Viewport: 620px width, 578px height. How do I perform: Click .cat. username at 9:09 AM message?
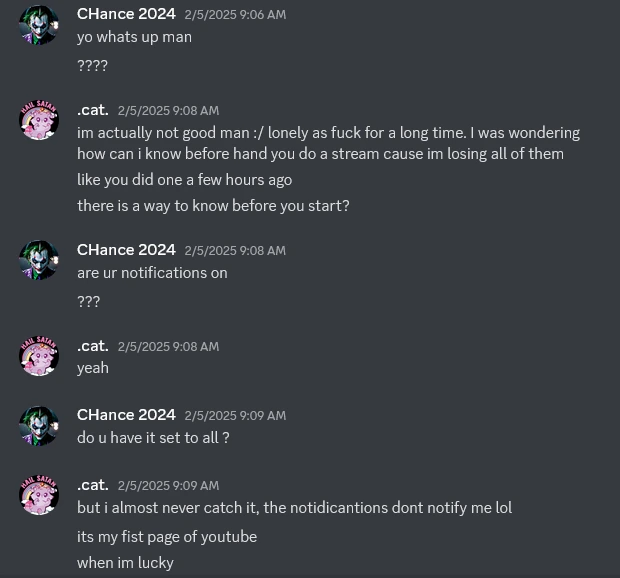click(x=93, y=485)
